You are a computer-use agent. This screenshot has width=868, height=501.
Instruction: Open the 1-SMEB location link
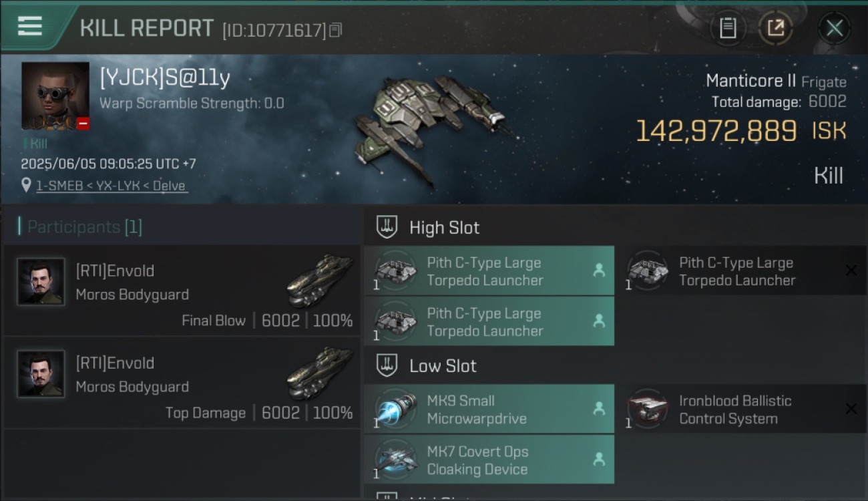click(111, 186)
